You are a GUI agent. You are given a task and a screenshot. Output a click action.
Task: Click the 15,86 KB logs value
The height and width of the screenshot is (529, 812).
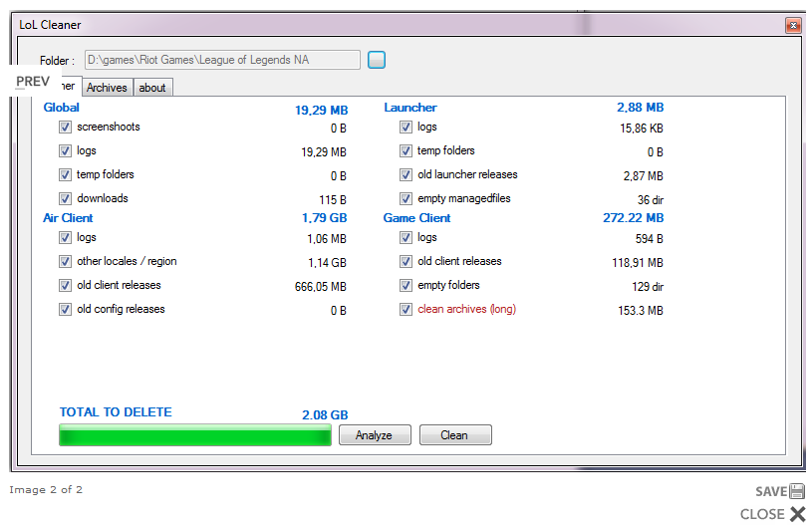point(641,129)
